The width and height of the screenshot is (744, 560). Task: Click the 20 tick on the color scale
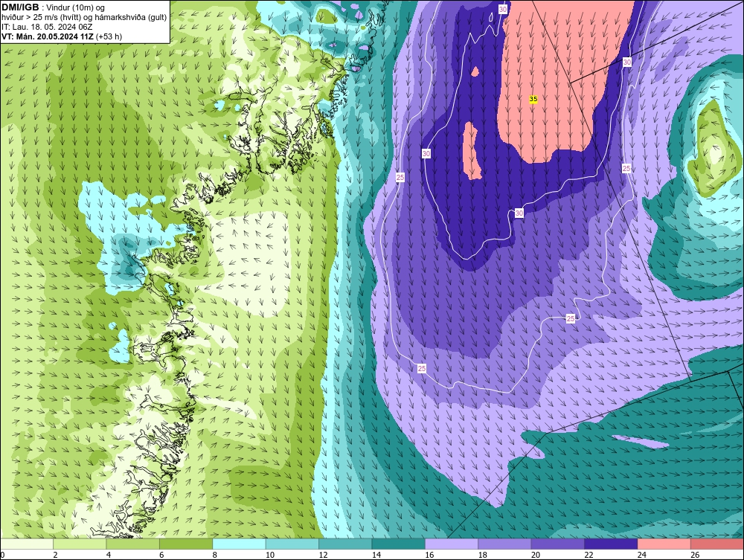click(536, 555)
